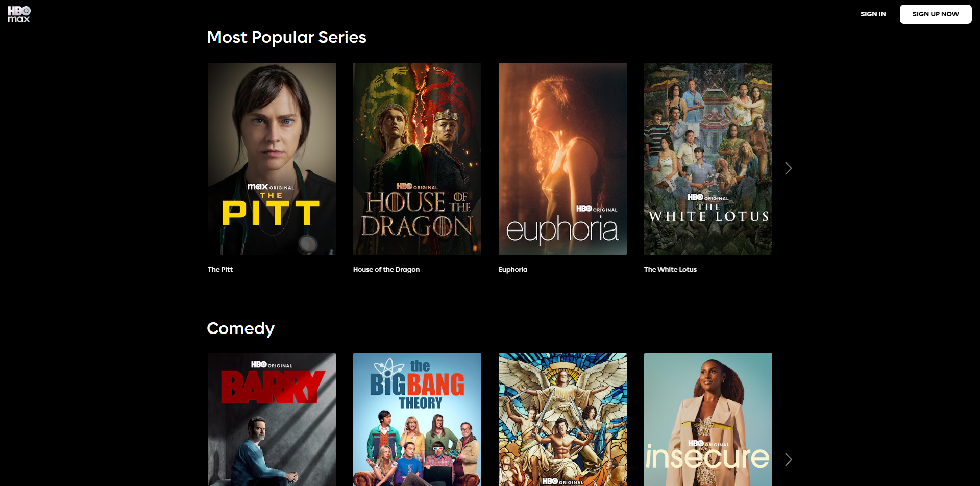Image resolution: width=980 pixels, height=486 pixels.
Task: Click the HBO Original badge on Barry poster
Action: pyautogui.click(x=272, y=365)
